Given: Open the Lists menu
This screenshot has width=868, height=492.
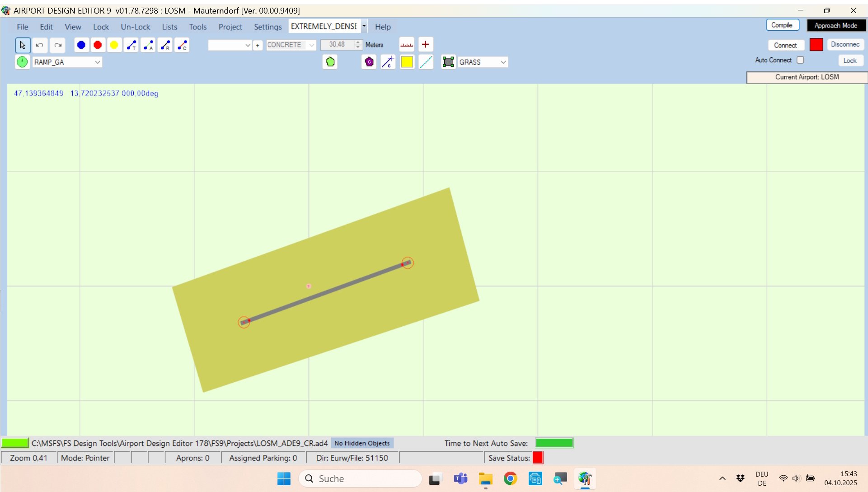Looking at the screenshot, I should coord(169,27).
